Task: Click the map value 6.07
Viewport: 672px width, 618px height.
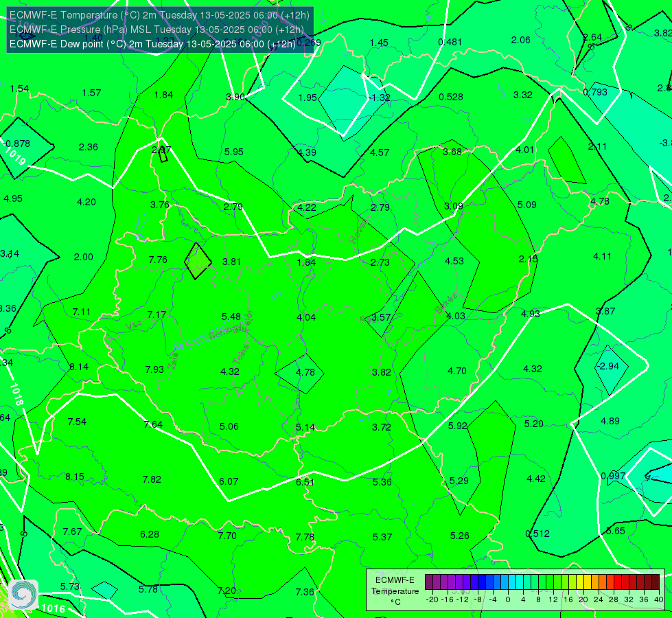Action: 229,481
